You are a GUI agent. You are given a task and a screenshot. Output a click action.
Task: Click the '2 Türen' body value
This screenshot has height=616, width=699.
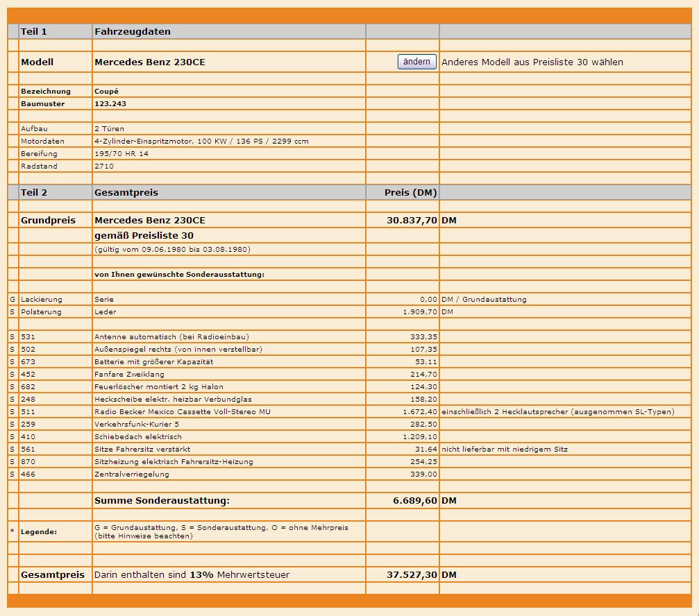pyautogui.click(x=109, y=129)
